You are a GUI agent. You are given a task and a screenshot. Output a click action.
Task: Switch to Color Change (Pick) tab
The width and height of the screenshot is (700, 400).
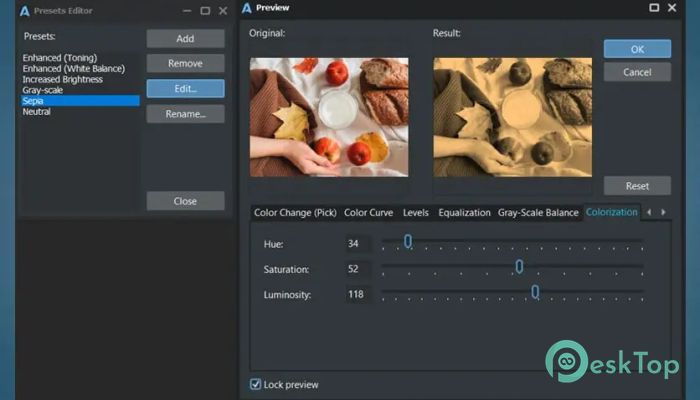click(295, 212)
